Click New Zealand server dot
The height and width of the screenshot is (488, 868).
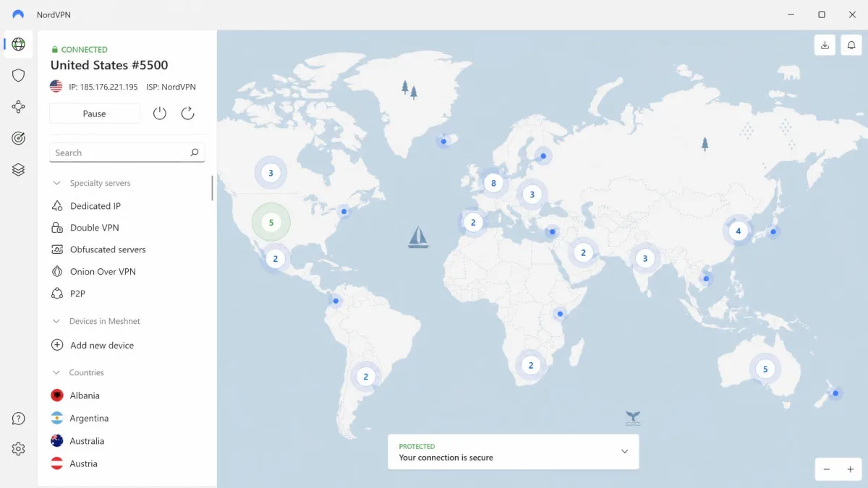click(x=835, y=393)
